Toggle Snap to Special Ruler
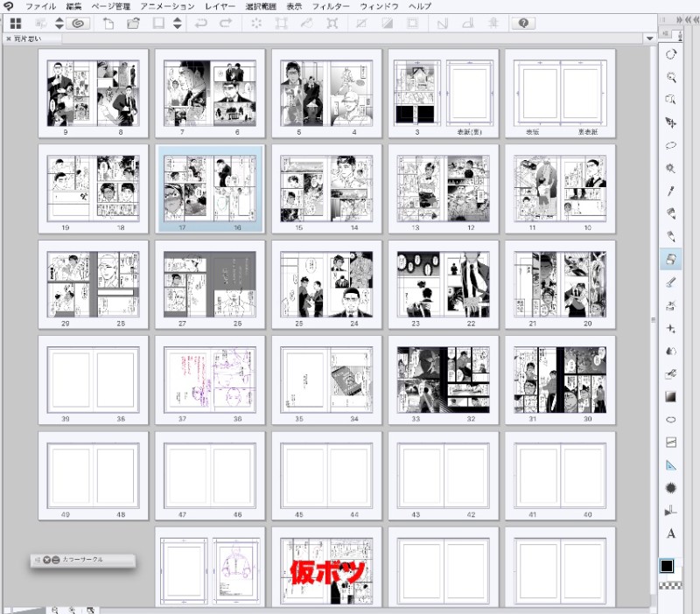 coord(468,24)
